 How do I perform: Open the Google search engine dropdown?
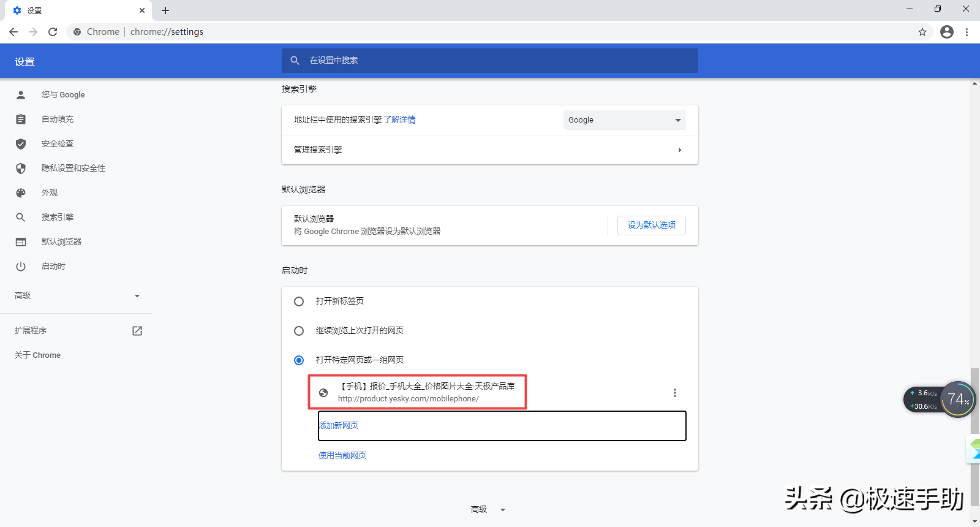[x=624, y=120]
